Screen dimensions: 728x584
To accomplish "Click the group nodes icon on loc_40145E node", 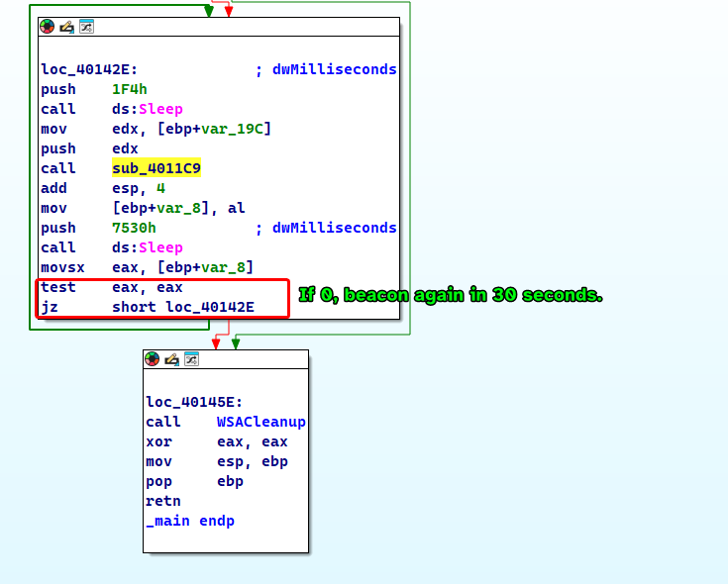I will coord(191,359).
